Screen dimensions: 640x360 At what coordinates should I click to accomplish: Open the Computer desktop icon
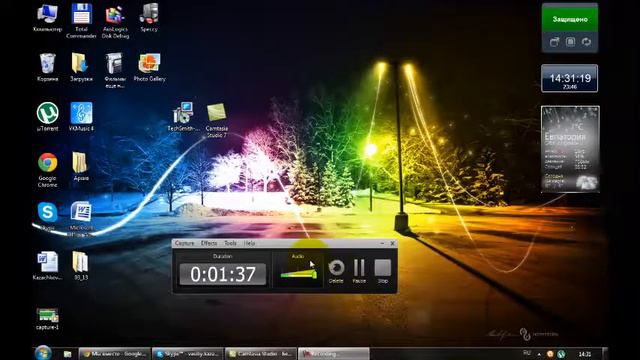point(47,18)
